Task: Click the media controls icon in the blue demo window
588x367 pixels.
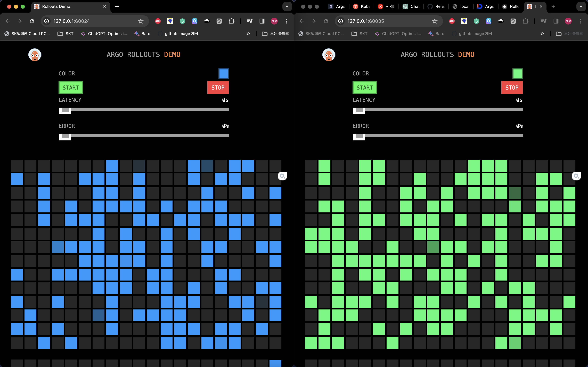Action: coord(250,21)
